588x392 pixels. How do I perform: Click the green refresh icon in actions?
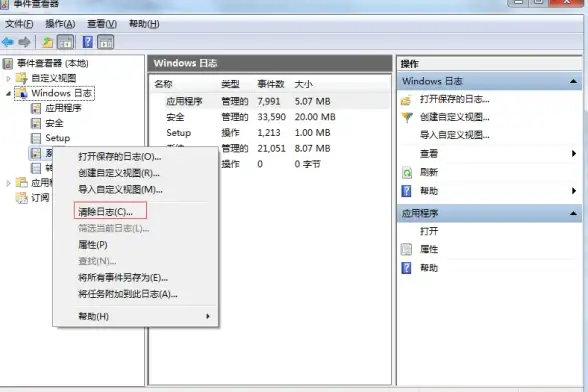[406, 173]
